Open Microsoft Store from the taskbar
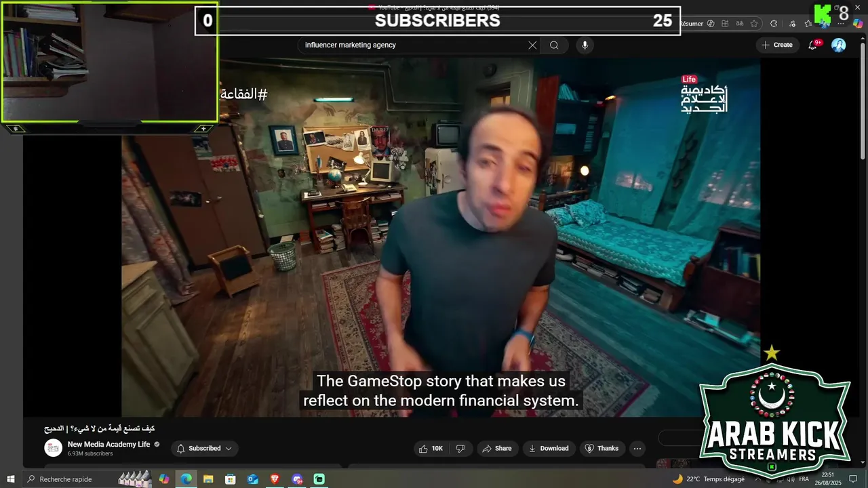 (231, 479)
